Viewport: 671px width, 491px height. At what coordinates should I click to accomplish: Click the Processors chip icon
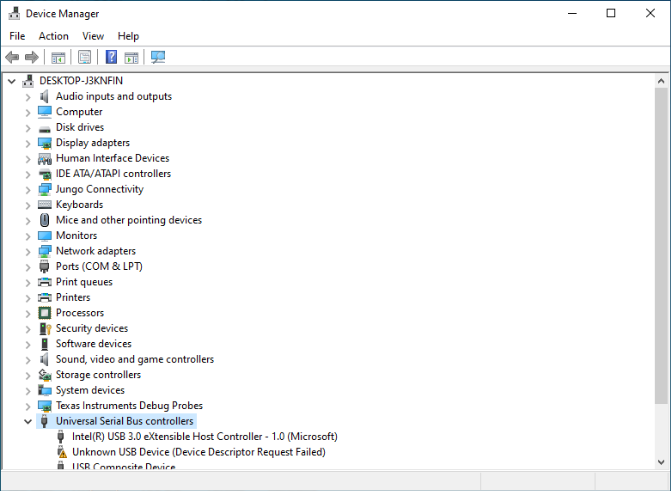pos(45,313)
